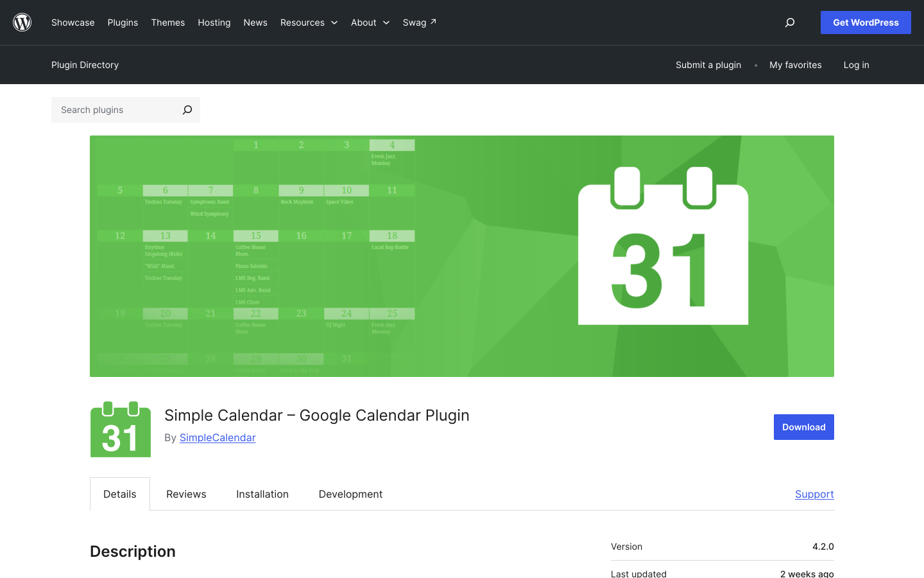This screenshot has width=924, height=578.
Task: Switch to the Reviews tab
Action: click(186, 494)
